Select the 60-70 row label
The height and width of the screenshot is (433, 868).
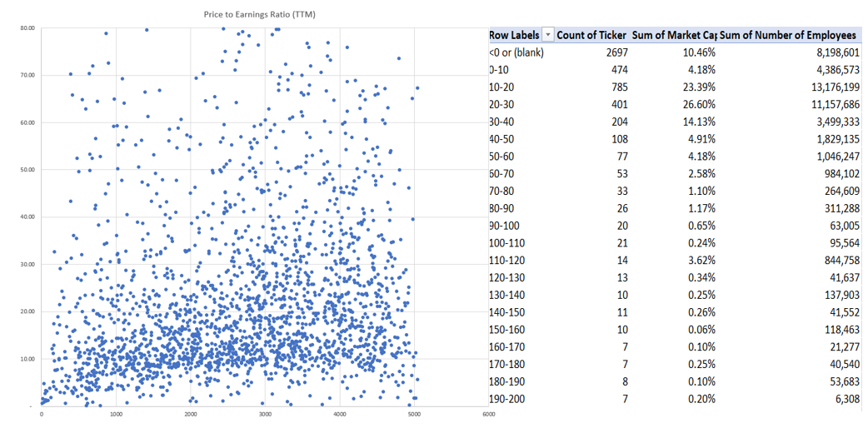[x=503, y=173]
